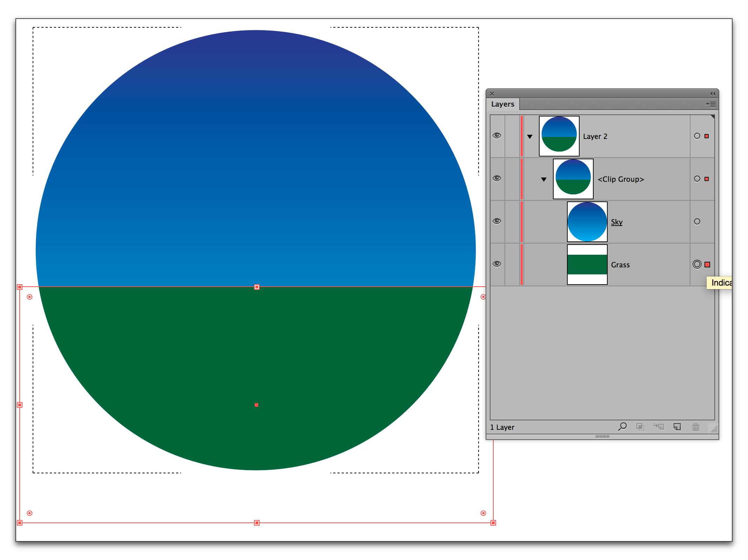Click the Sky layer target circle
This screenshot has height=560, width=748.
697,221
